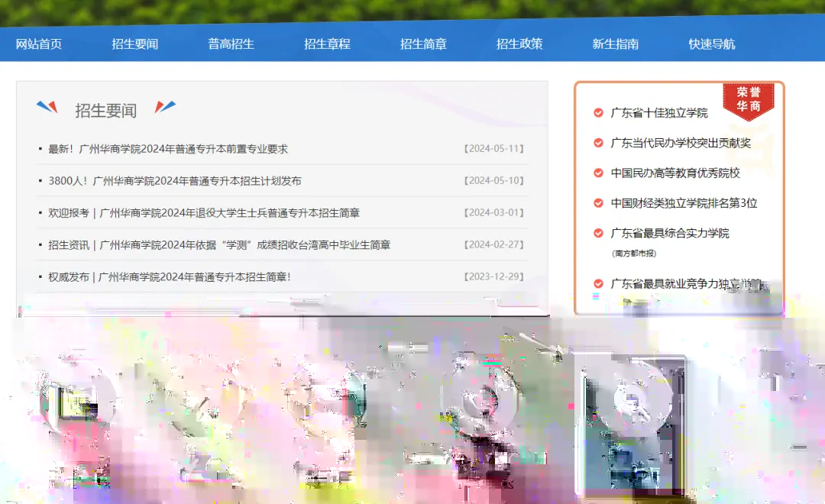
Task: Click the date 2024-05-11 in the news list
Action: (494, 149)
